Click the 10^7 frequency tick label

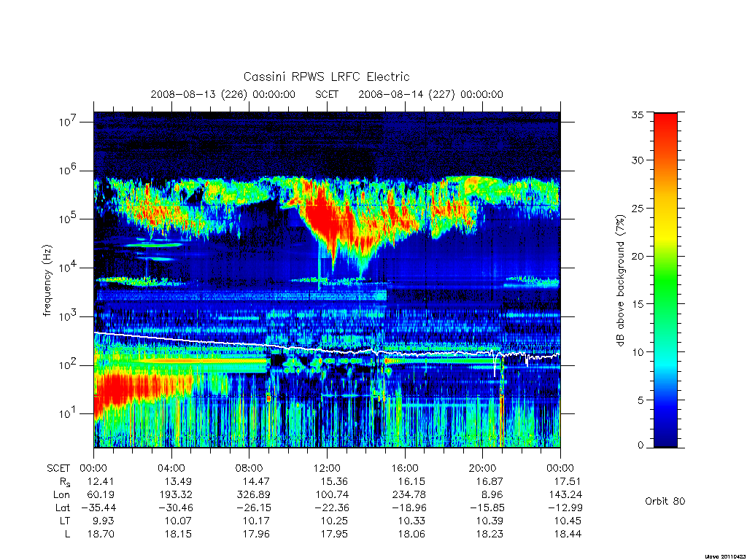pyautogui.click(x=68, y=122)
